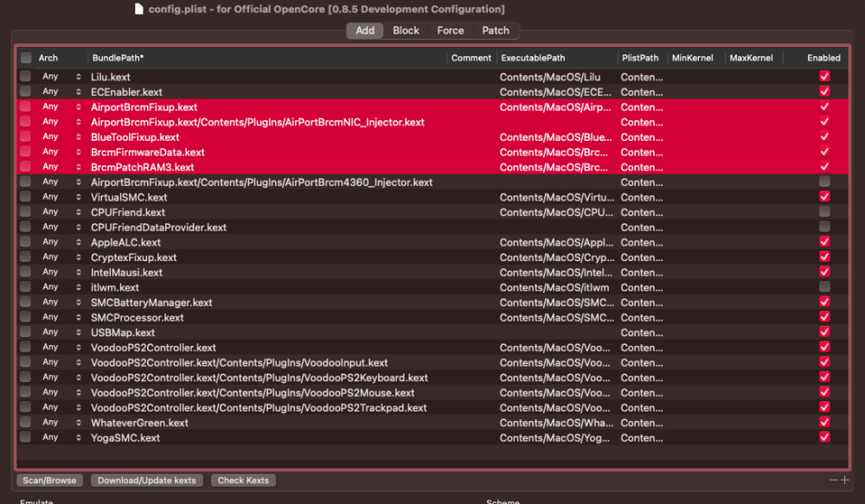Open Arch dropdown for CryptexFixup.kext row
865x504 pixels.
(79, 257)
